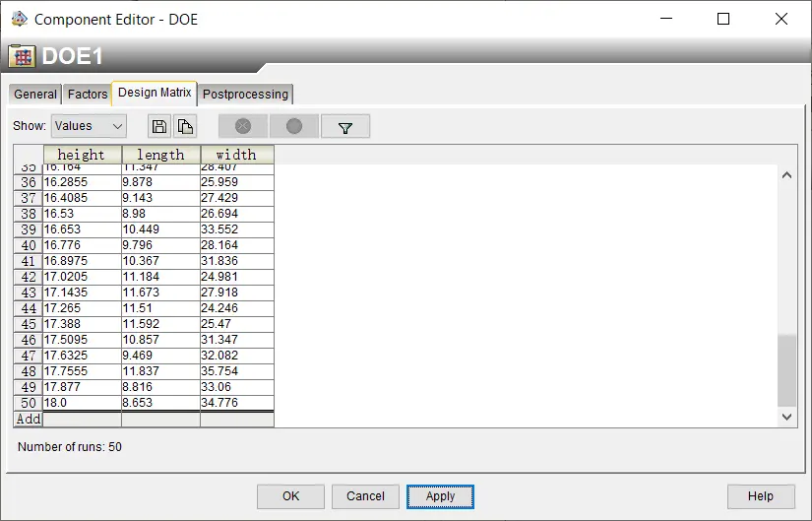Click the Component Editor title bar icon
The height and width of the screenshot is (521, 812).
[x=18, y=19]
